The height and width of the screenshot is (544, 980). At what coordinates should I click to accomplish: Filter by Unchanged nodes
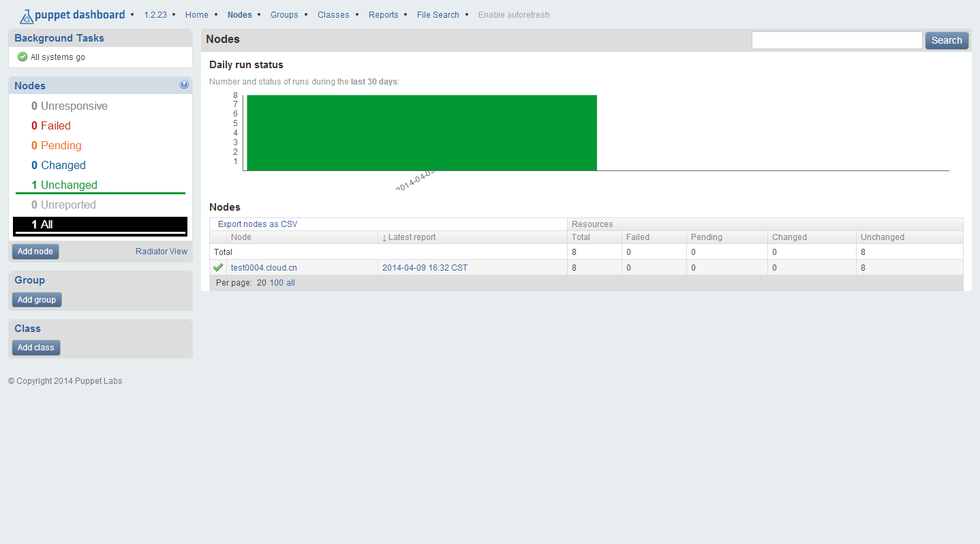click(x=65, y=185)
